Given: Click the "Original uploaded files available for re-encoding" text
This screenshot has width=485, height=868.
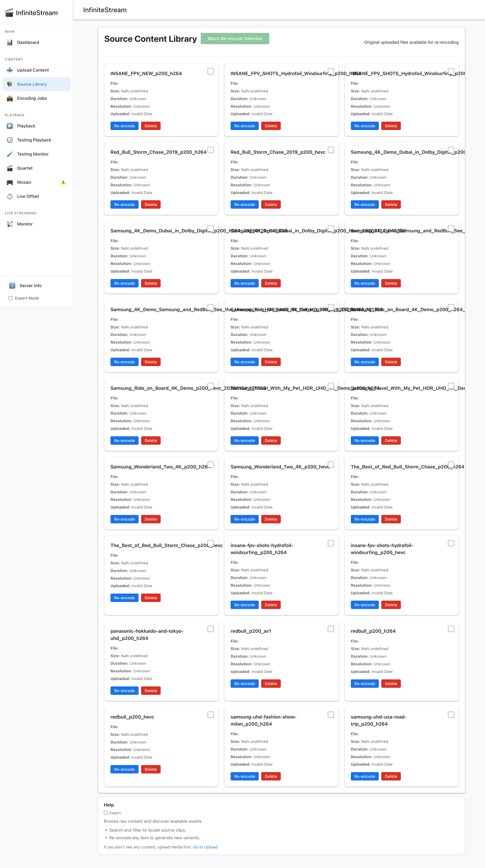Looking at the screenshot, I should click(411, 43).
